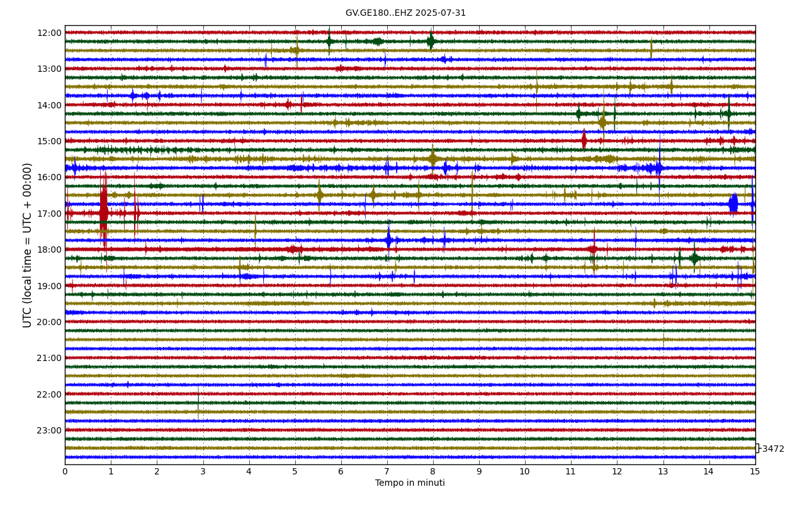Click the x-axis tick label 8
This screenshot has width=812, height=516.
(x=433, y=471)
